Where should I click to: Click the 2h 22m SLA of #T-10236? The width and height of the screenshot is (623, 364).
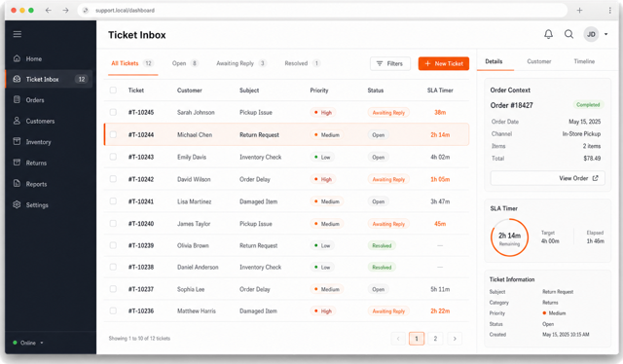coord(440,311)
